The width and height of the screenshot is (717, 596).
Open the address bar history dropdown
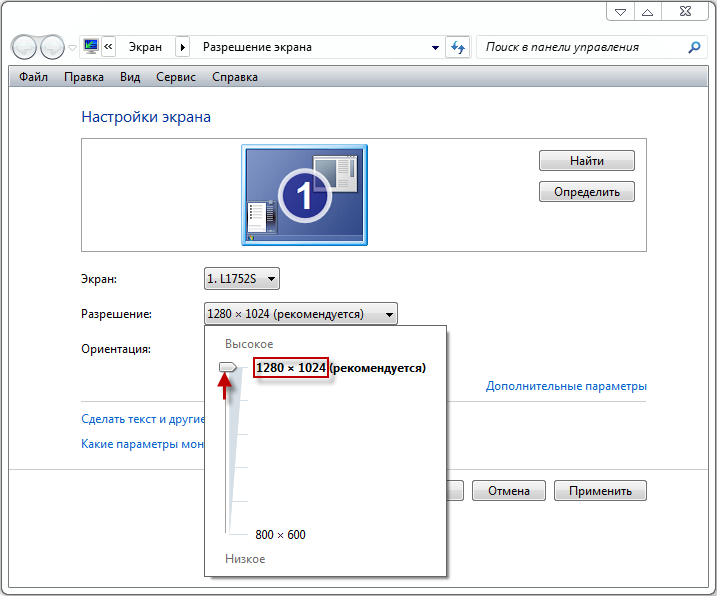(435, 48)
